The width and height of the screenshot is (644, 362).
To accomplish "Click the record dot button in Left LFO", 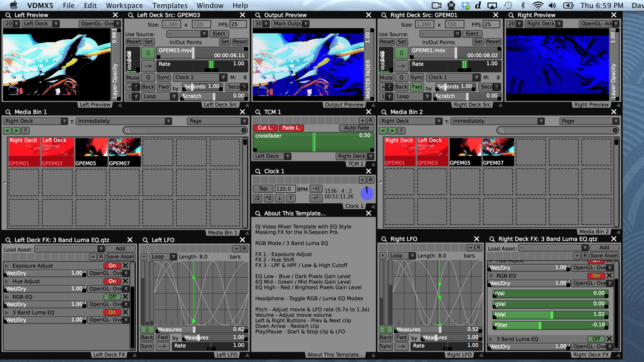I will (x=144, y=257).
